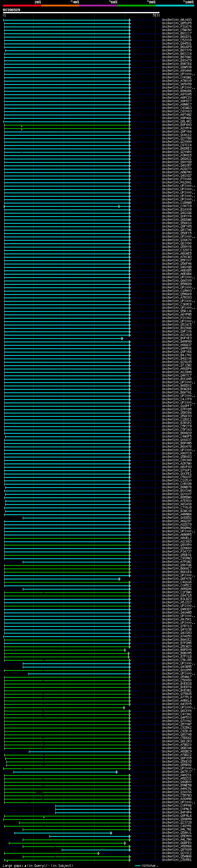Select hit UniRef100_Q8L4R2
The height and width of the screenshot is (868, 197).
(177, 122)
